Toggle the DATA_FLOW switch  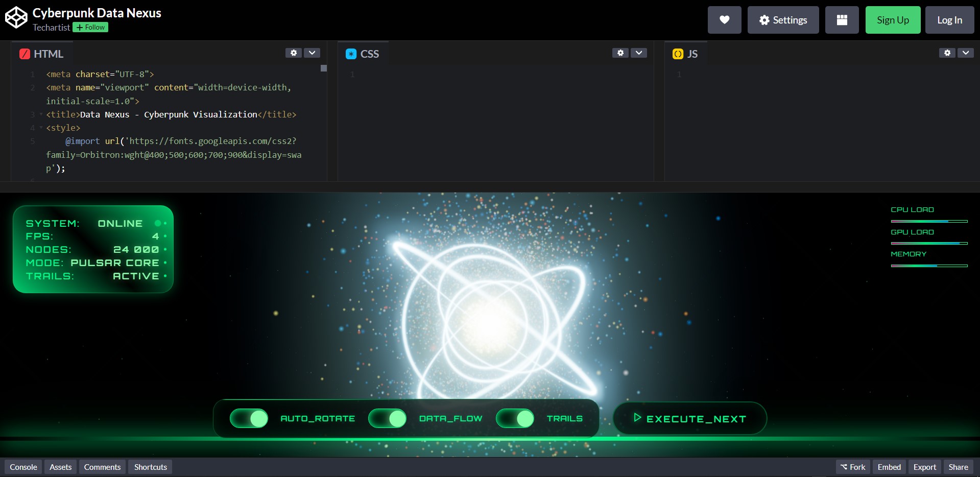coord(388,418)
